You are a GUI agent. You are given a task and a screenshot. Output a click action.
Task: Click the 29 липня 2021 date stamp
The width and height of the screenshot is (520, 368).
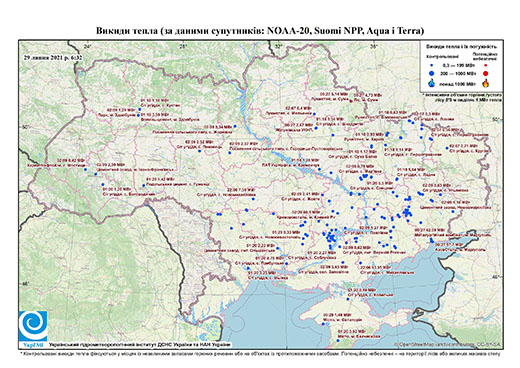click(x=53, y=57)
